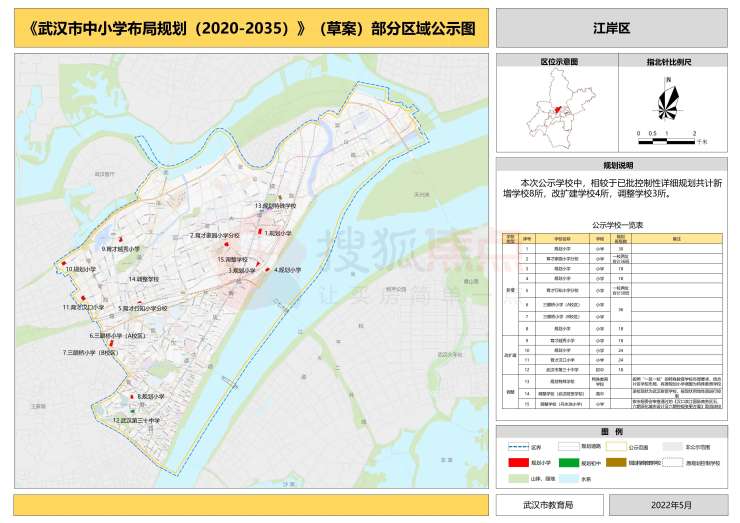Click the map label 15.调整学校
Image resolution: width=740 pixels, height=523 pixels.
232,260
